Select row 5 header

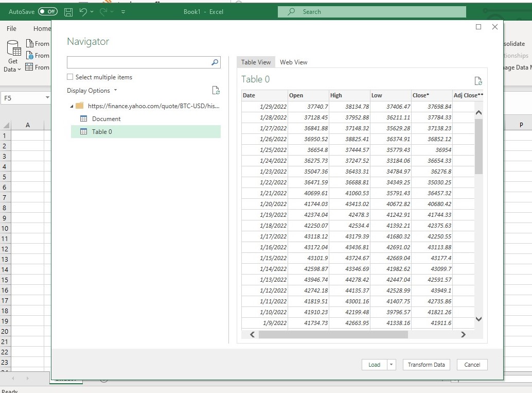5,177
